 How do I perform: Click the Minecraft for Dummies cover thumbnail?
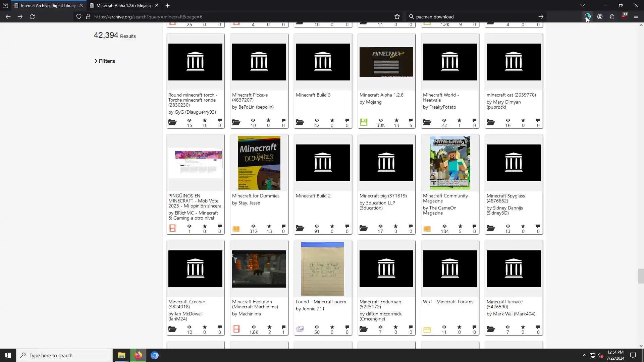tap(259, 163)
